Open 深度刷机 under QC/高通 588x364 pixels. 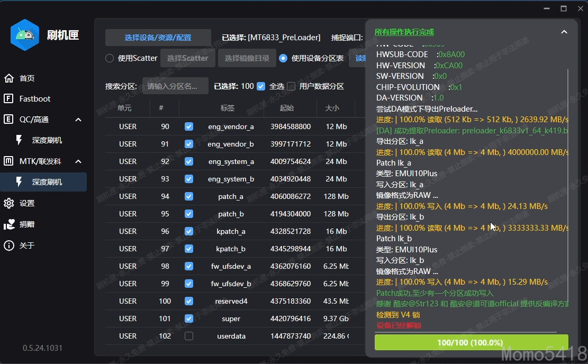coord(47,140)
